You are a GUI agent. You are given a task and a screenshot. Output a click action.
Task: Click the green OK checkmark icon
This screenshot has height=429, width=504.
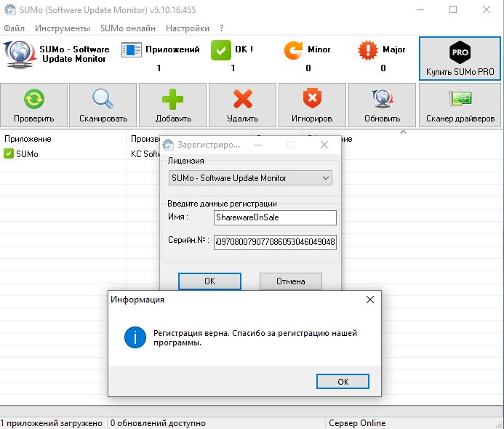pyautogui.click(x=221, y=50)
